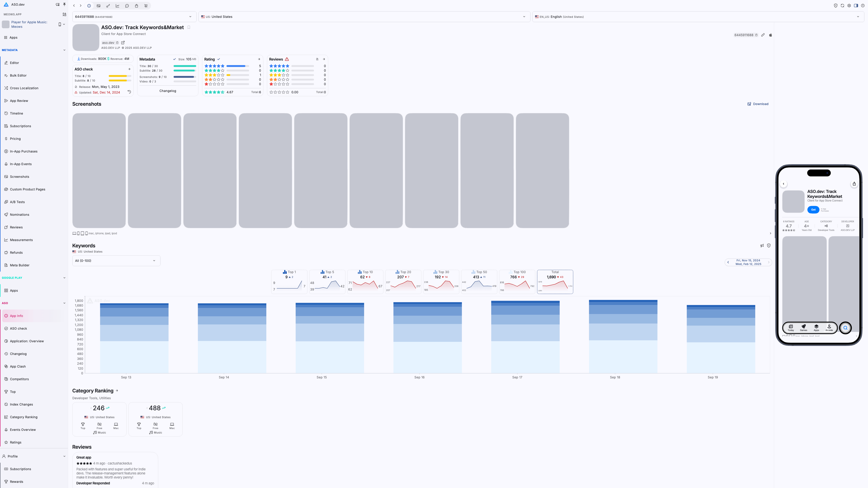Expand the Profile sidebar section
The height and width of the screenshot is (488, 868).
coord(64,456)
